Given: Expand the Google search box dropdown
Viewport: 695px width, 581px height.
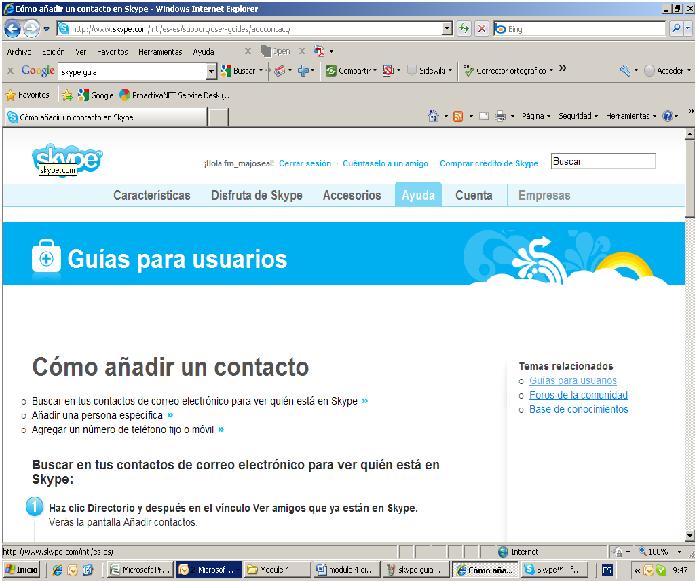Looking at the screenshot, I should (x=211, y=71).
